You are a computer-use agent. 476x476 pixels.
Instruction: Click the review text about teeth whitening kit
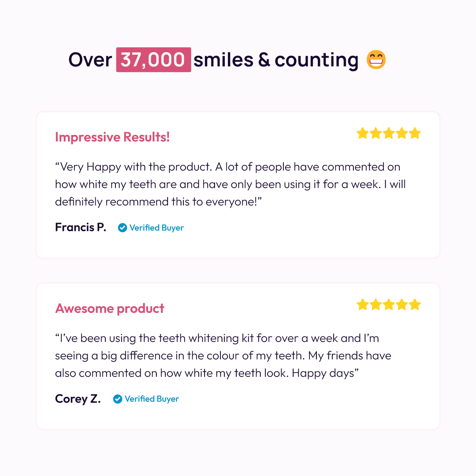[223, 356]
